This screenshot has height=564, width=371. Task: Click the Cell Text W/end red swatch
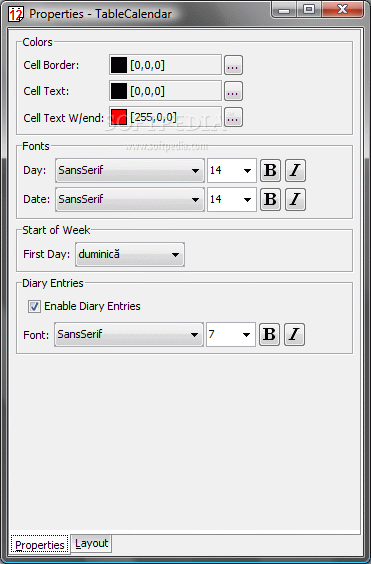pyautogui.click(x=119, y=117)
